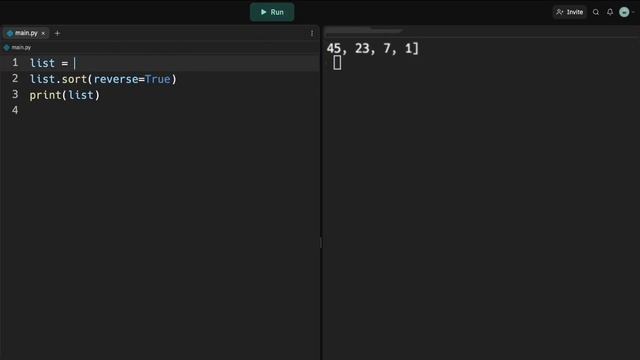640x360 pixels.
Task: Focus the console cursor prompt
Action: coord(337,63)
